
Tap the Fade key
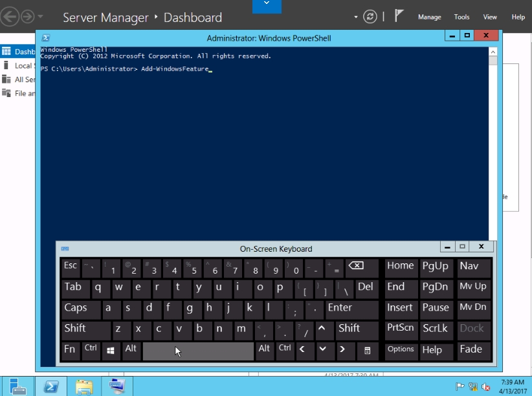pyautogui.click(x=474, y=351)
